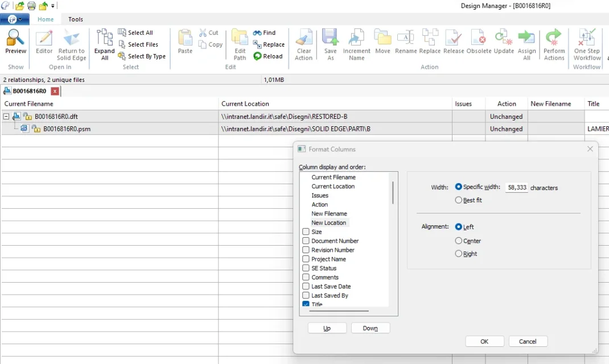Collapse the B0016816R0.dft tree node

6,117
